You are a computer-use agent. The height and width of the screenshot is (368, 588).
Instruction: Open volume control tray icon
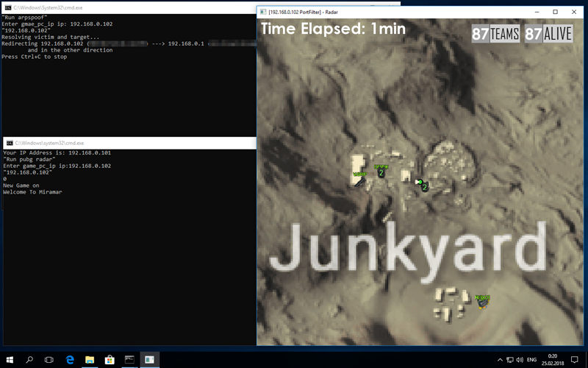520,360
